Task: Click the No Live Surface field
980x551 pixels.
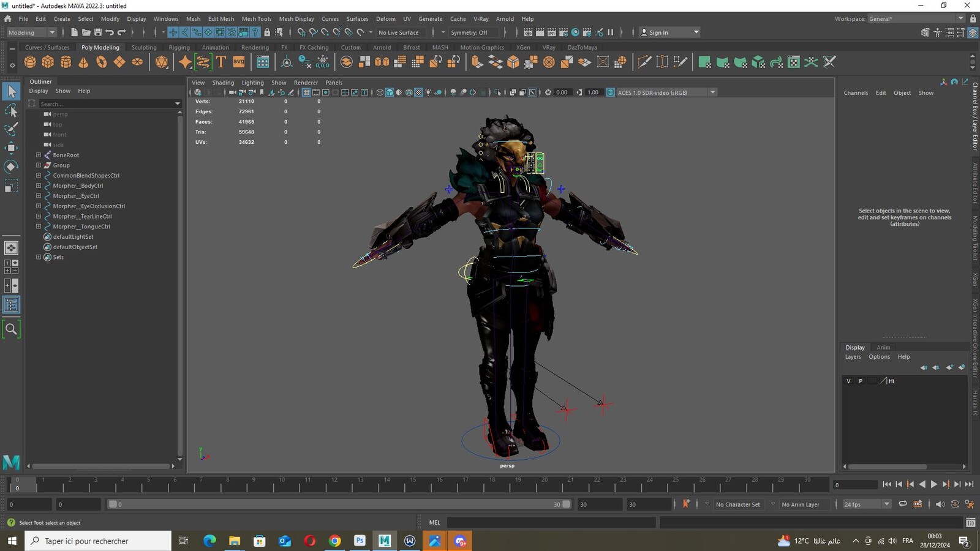Action: [399, 32]
